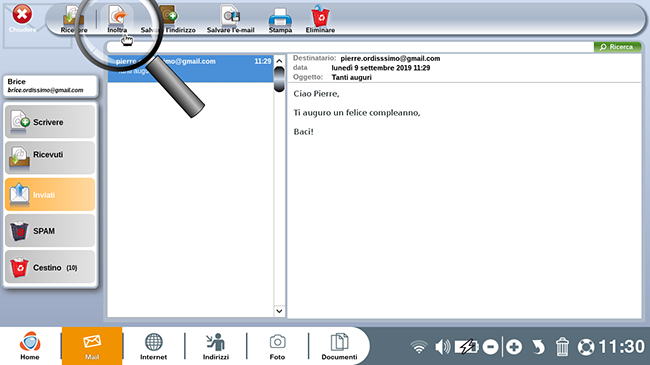
Task: Open the Wi-Fi status icon
Action: pos(419,347)
